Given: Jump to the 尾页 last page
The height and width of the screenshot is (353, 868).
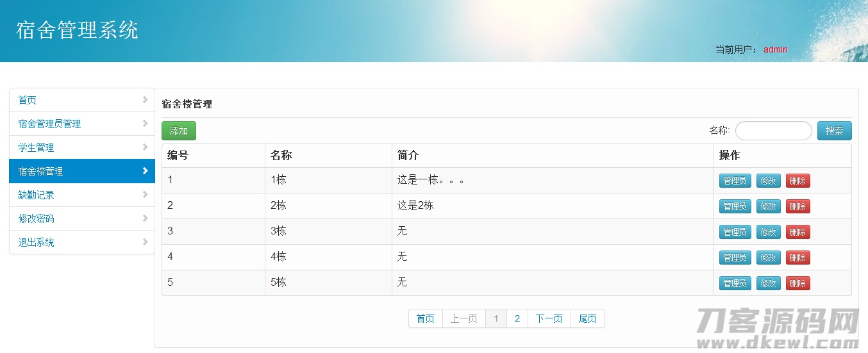Looking at the screenshot, I should 587,318.
